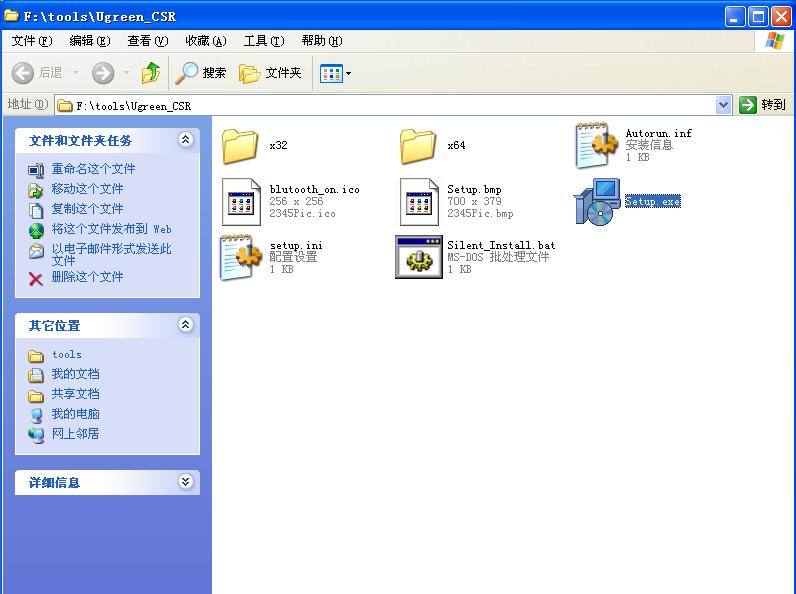Click E-mail this file link
The width and height of the screenshot is (796, 594).
pyautogui.click(x=111, y=254)
